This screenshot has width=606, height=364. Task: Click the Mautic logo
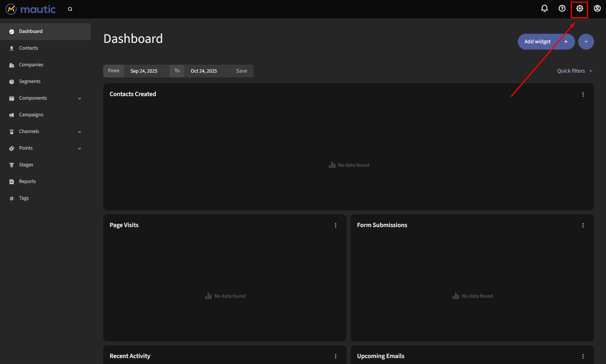(x=31, y=9)
